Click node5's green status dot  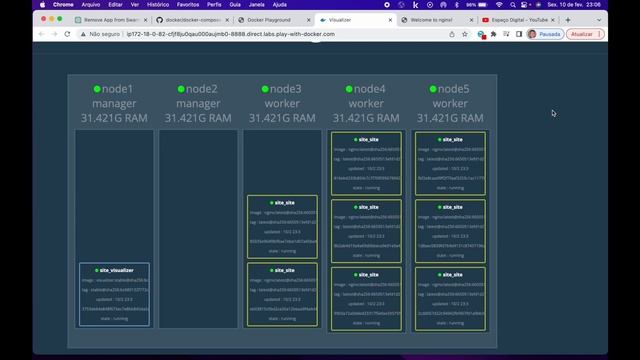pos(433,89)
